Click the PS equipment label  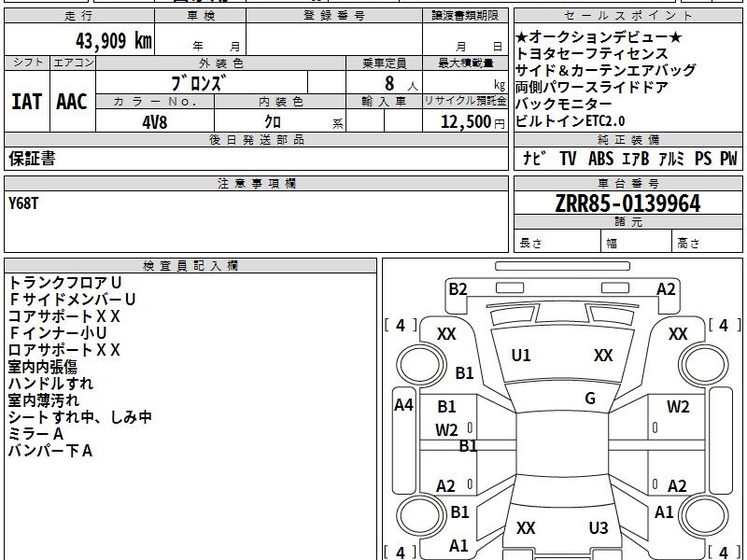pyautogui.click(x=703, y=158)
